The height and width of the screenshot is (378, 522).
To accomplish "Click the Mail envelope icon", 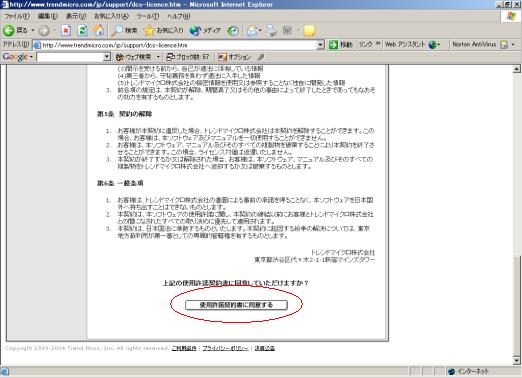I will click(x=252, y=31).
